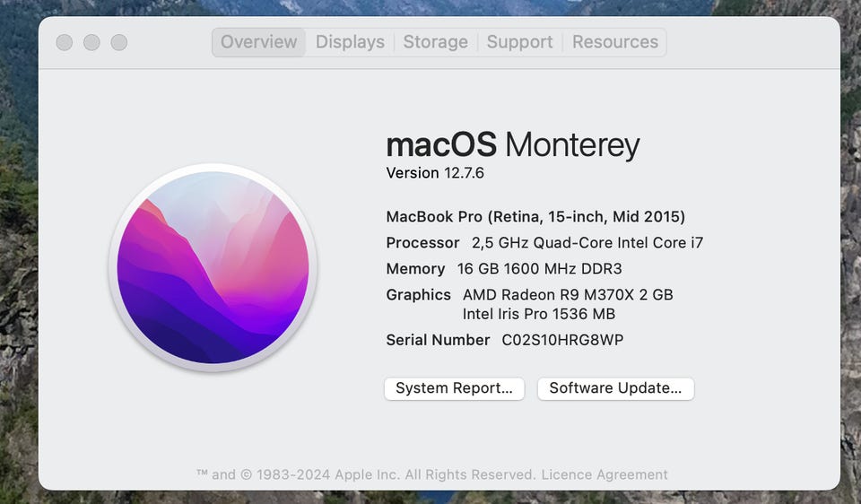Go to the Support tab
This screenshot has height=504, width=861.
coord(519,42)
